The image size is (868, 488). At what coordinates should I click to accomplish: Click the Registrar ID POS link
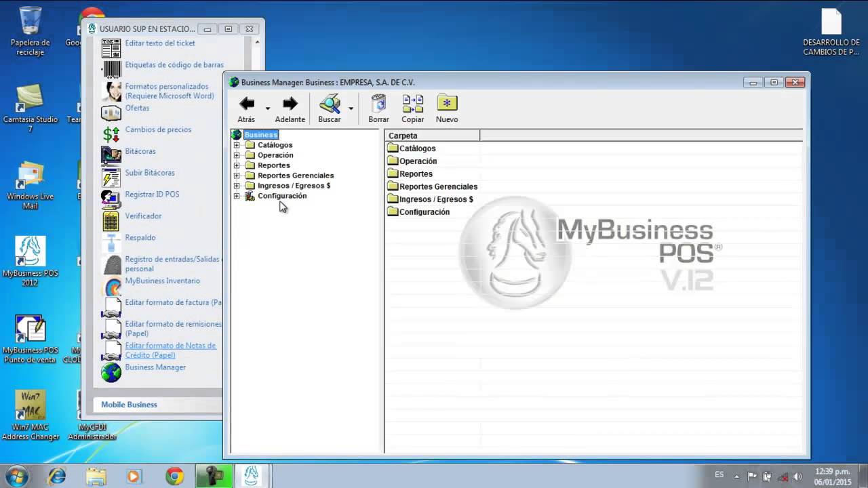(x=152, y=195)
